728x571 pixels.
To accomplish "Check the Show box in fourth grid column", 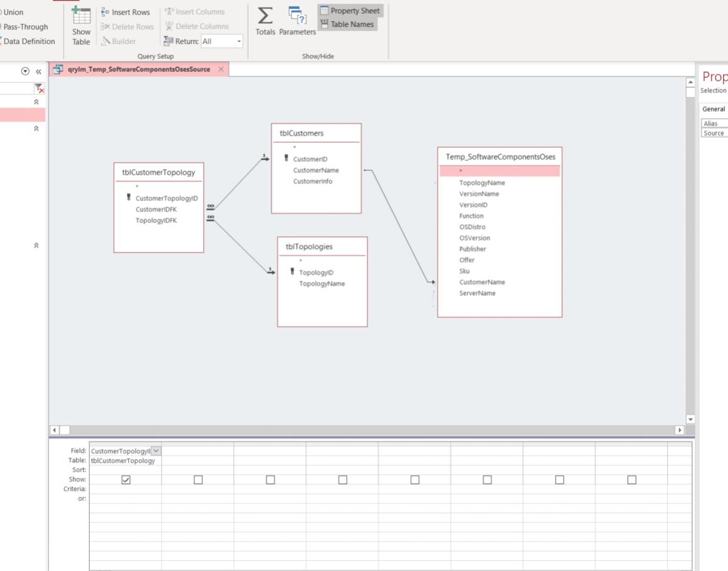I will [342, 479].
